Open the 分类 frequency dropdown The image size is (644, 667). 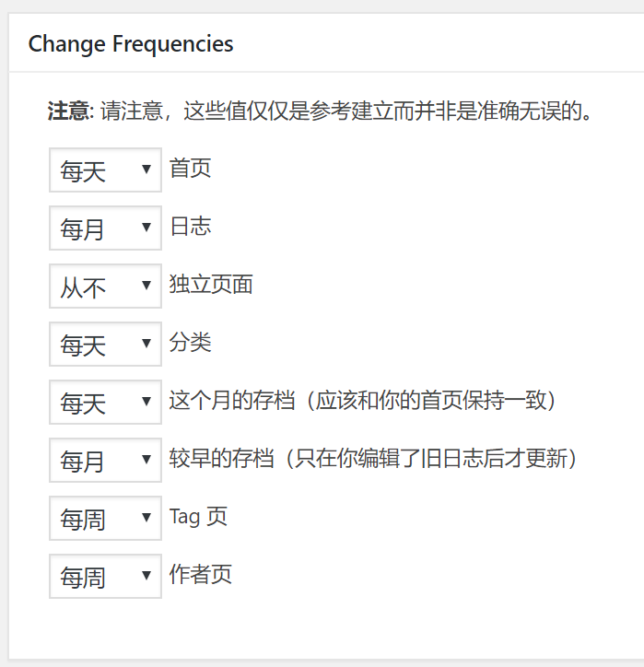[105, 345]
